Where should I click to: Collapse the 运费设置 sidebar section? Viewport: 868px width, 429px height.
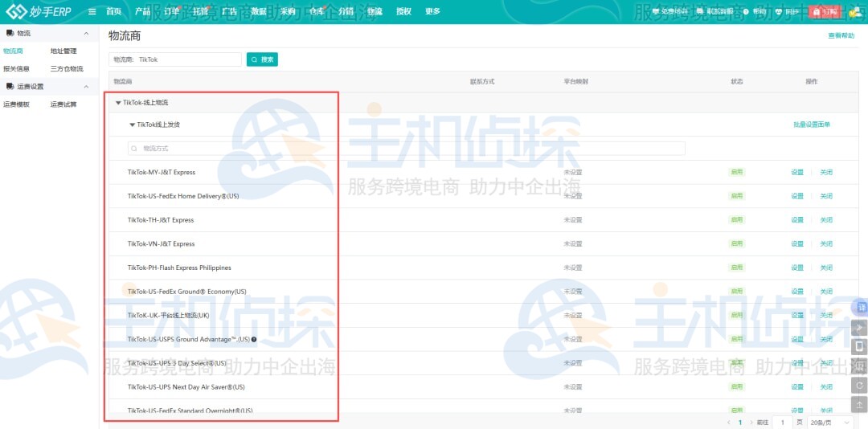click(x=86, y=86)
